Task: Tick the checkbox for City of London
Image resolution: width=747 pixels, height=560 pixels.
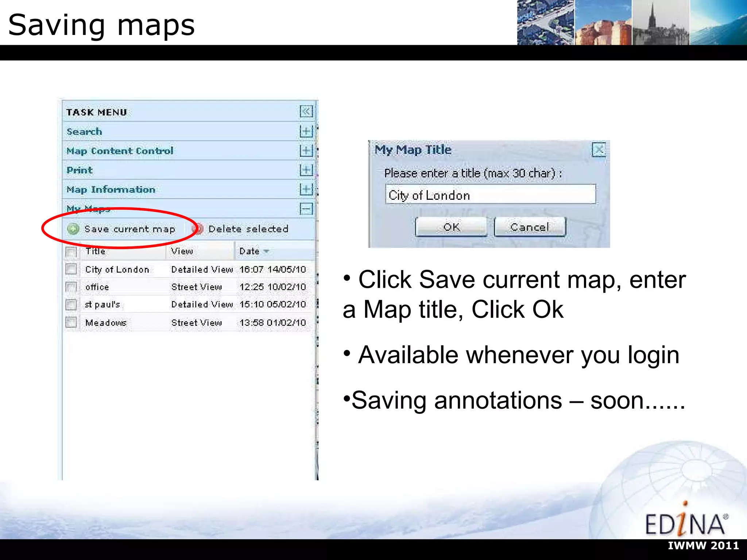Action: coord(71,269)
